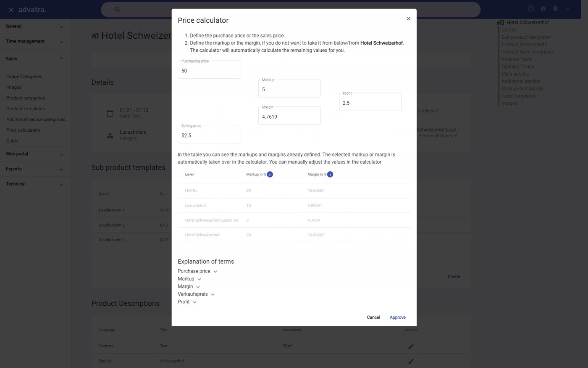Click Create under Sub product templates

click(x=454, y=277)
